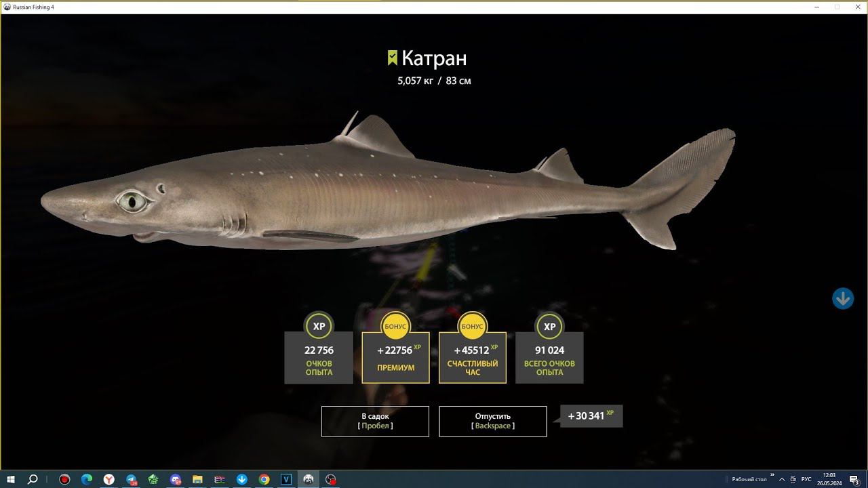Open the Windows Start menu
The height and width of the screenshot is (488, 868).
coord(11,479)
